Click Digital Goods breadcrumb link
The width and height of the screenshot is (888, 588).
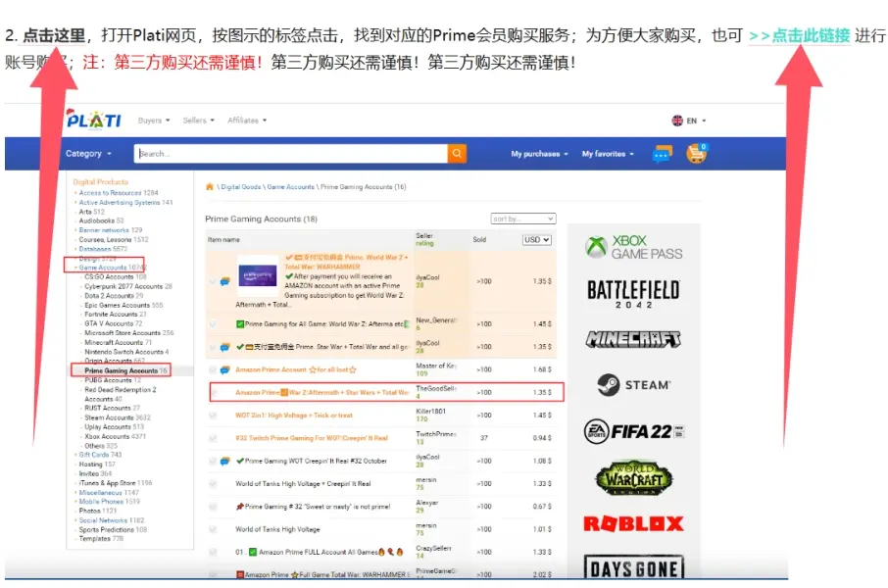coord(241,187)
